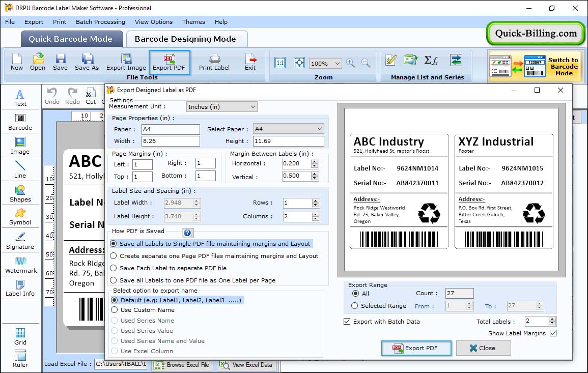Screen dimensions: 588x373
Task: Select the Shapes tool
Action: 20,194
